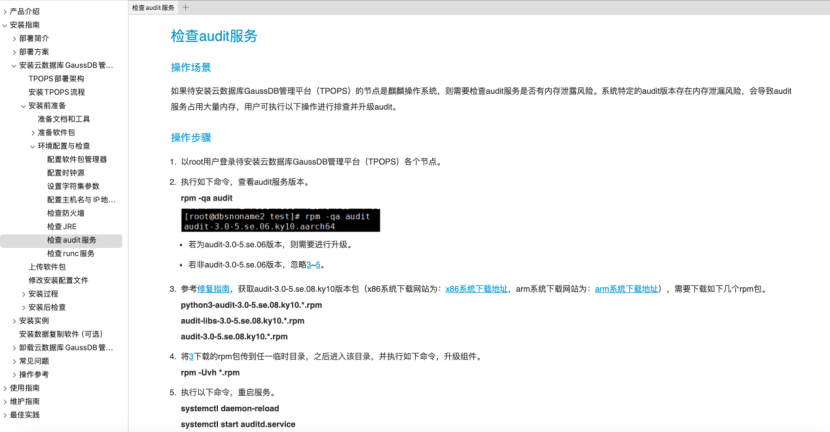Click step link 3 in 忽略3~5
This screenshot has height=432, width=830.
[309, 265]
